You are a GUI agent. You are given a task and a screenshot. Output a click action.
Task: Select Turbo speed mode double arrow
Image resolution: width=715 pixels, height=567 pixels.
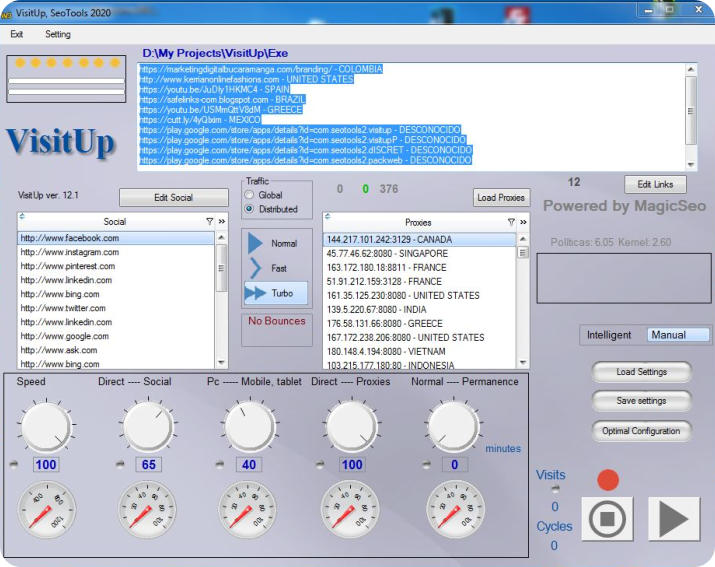tap(255, 293)
